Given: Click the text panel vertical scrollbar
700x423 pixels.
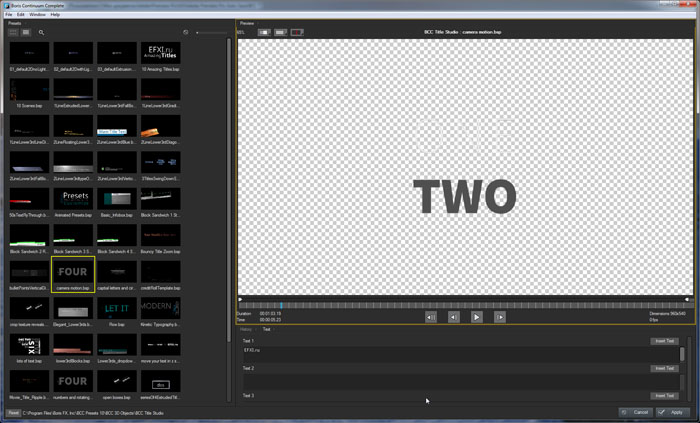Looking at the screenshot, I should tap(690, 368).
